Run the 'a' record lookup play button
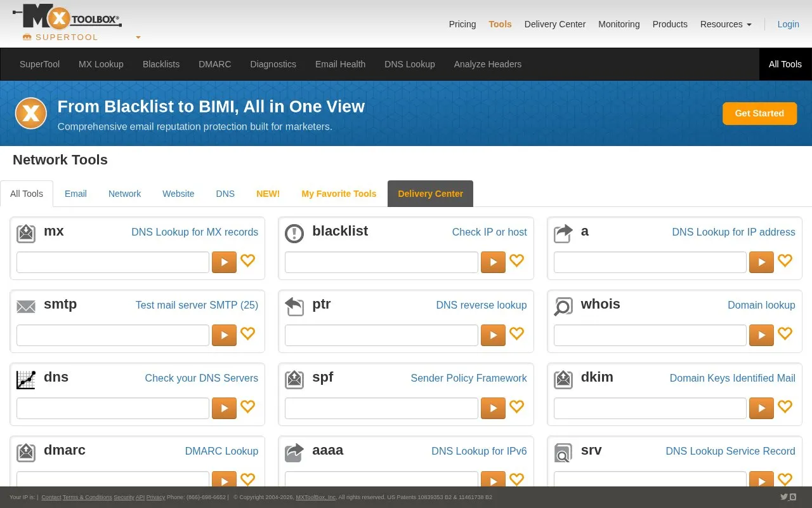 [x=761, y=262]
